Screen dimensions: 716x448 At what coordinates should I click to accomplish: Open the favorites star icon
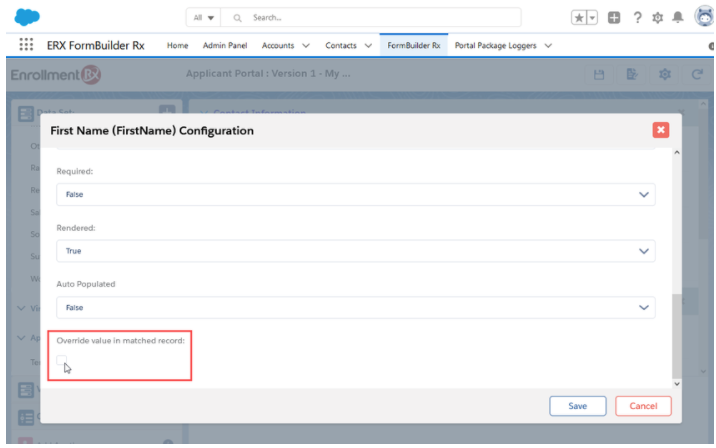(578, 18)
